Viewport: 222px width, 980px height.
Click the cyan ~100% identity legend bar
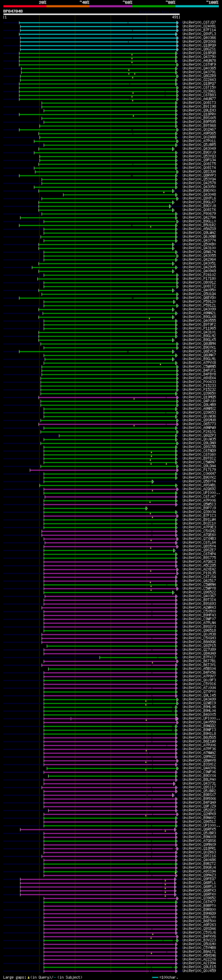197,6
